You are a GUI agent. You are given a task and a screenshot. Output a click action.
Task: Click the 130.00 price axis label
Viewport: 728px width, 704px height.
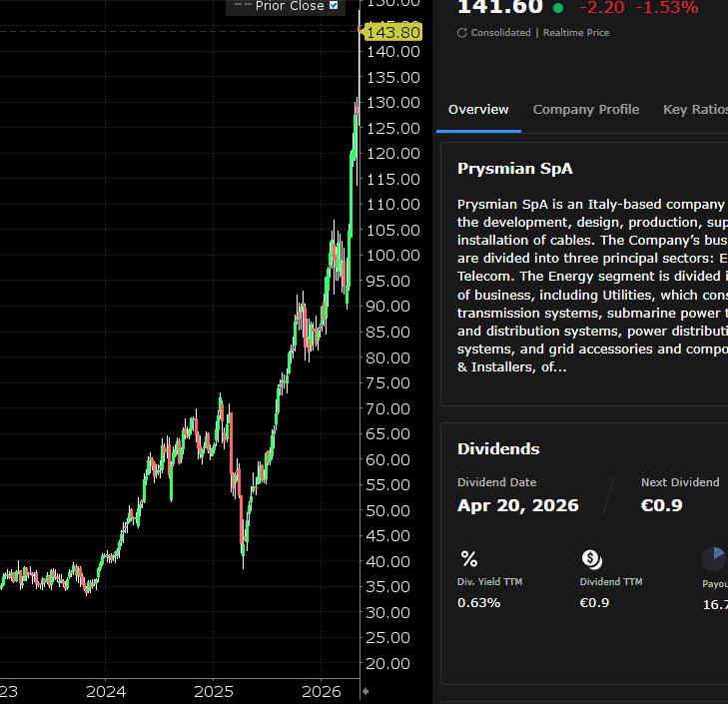point(393,103)
